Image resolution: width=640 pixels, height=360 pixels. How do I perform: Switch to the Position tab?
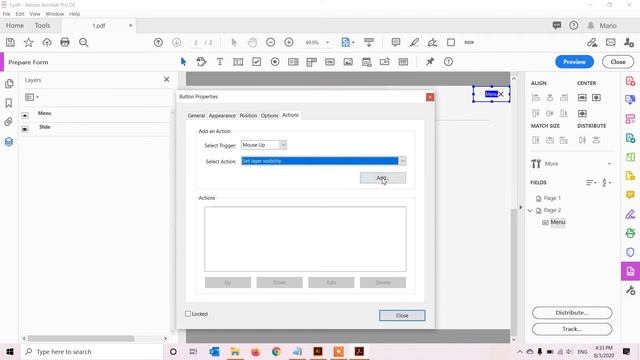click(x=248, y=116)
